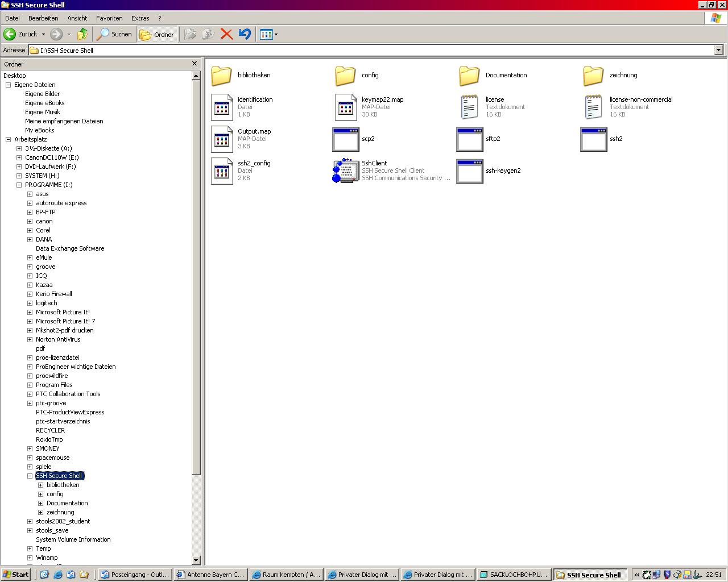Switch to Raum Kempten taskbar button
This screenshot has width=728, height=582.
pos(286,575)
